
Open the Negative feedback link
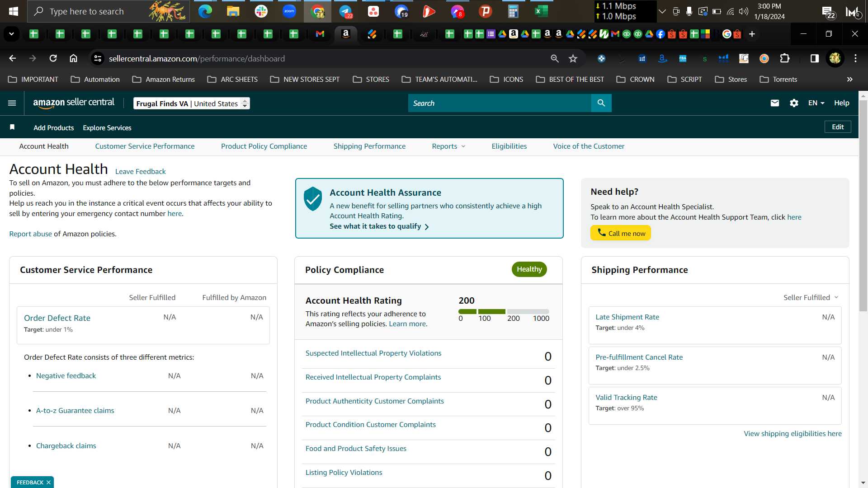click(66, 376)
